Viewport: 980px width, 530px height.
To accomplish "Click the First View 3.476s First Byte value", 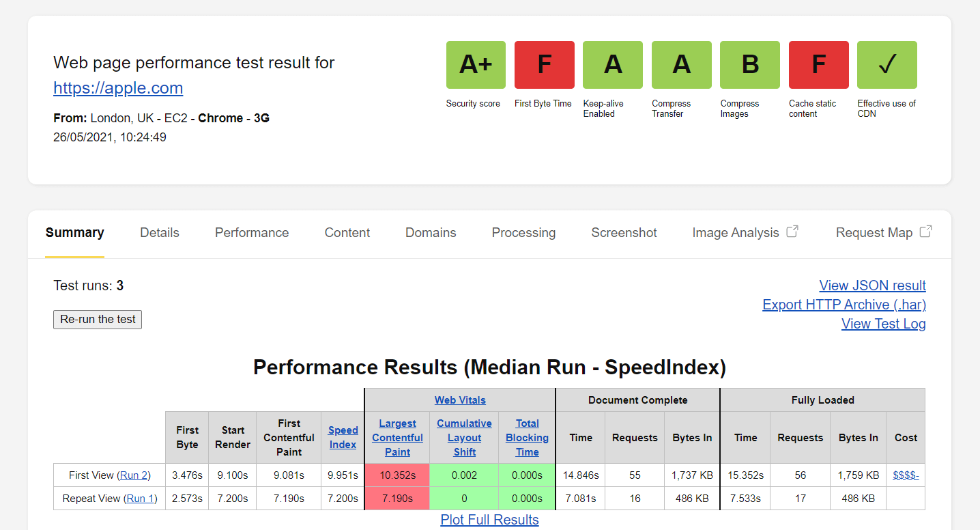I will click(187, 475).
